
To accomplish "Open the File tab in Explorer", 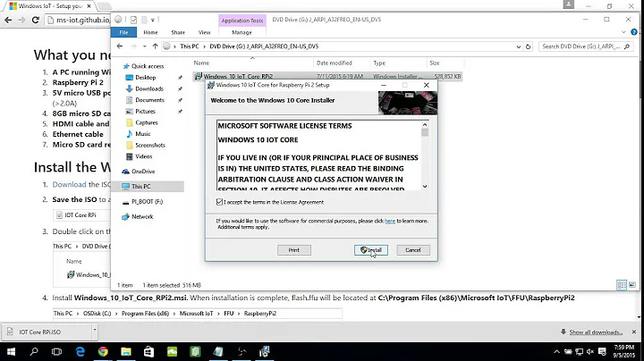I will (123, 32).
